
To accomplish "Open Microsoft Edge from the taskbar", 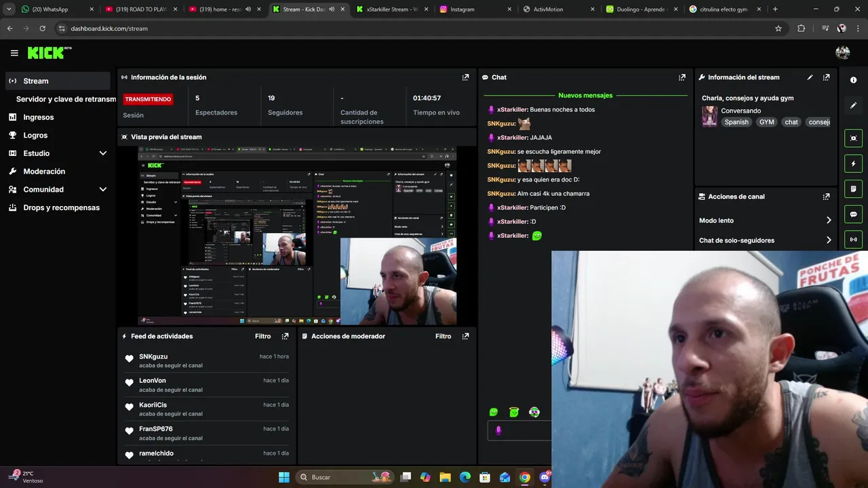I will [465, 477].
